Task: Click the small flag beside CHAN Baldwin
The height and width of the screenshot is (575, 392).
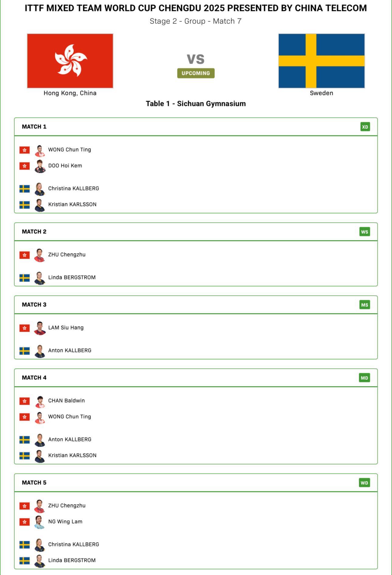Action: [25, 401]
